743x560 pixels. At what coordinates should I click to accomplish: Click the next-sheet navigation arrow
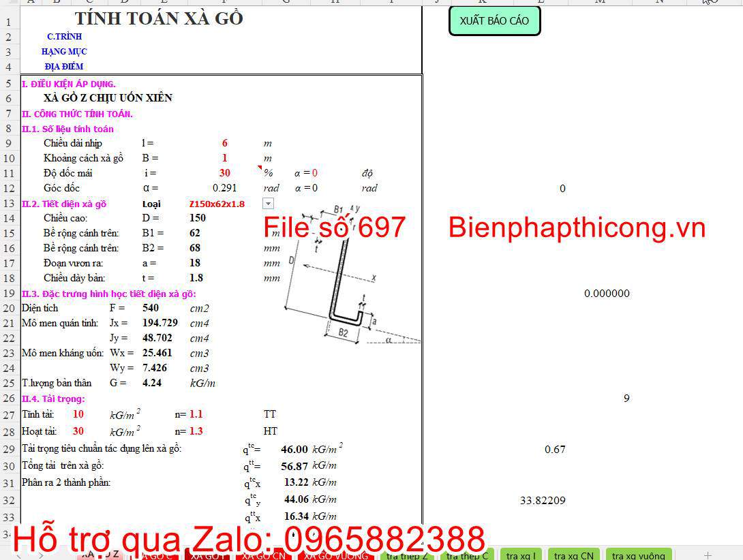click(x=41, y=555)
